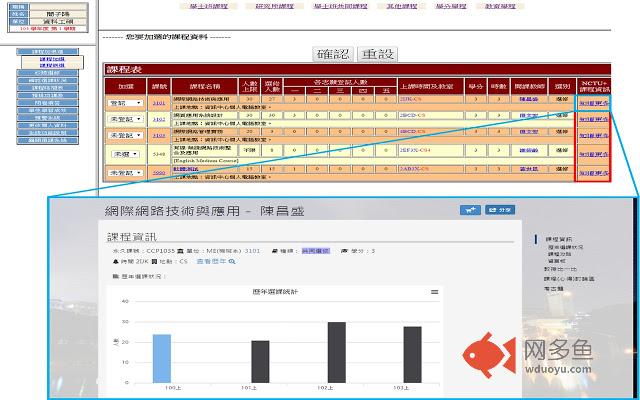Click the 重設 reset button
Screen dimensions: 640x400
(x=377, y=54)
